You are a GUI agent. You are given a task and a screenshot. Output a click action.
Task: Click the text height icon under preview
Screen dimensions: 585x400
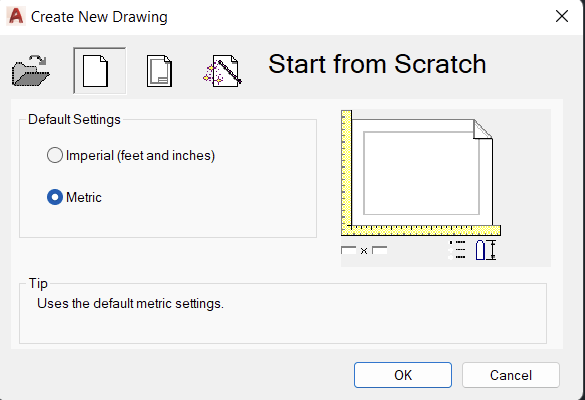(486, 250)
